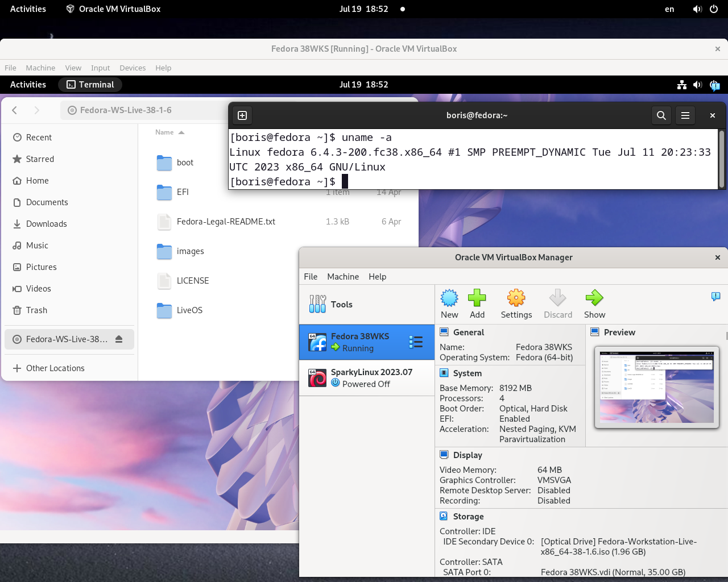Screen dimensions: 728x582
Task: Click the guest Activities button
Action: [x=28, y=85]
